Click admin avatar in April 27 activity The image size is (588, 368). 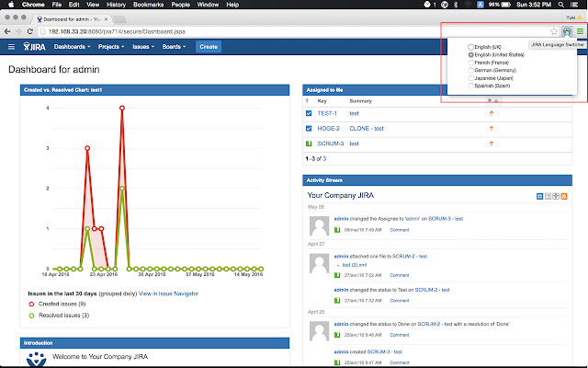coord(319,263)
